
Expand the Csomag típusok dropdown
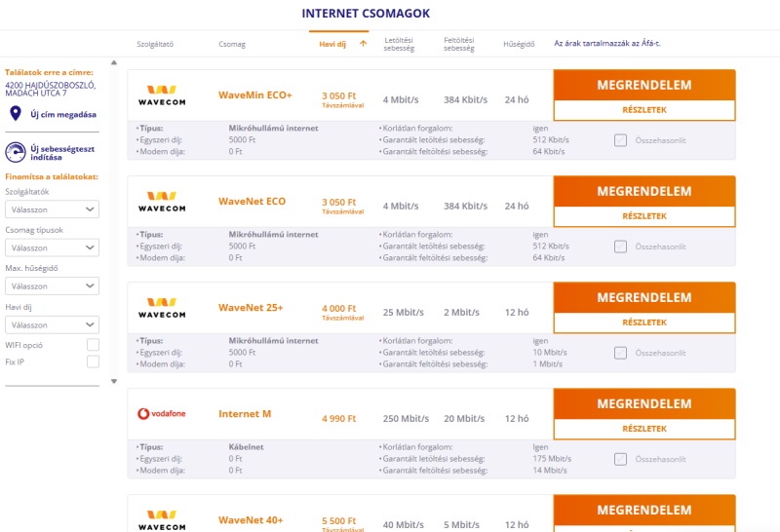click(x=53, y=247)
